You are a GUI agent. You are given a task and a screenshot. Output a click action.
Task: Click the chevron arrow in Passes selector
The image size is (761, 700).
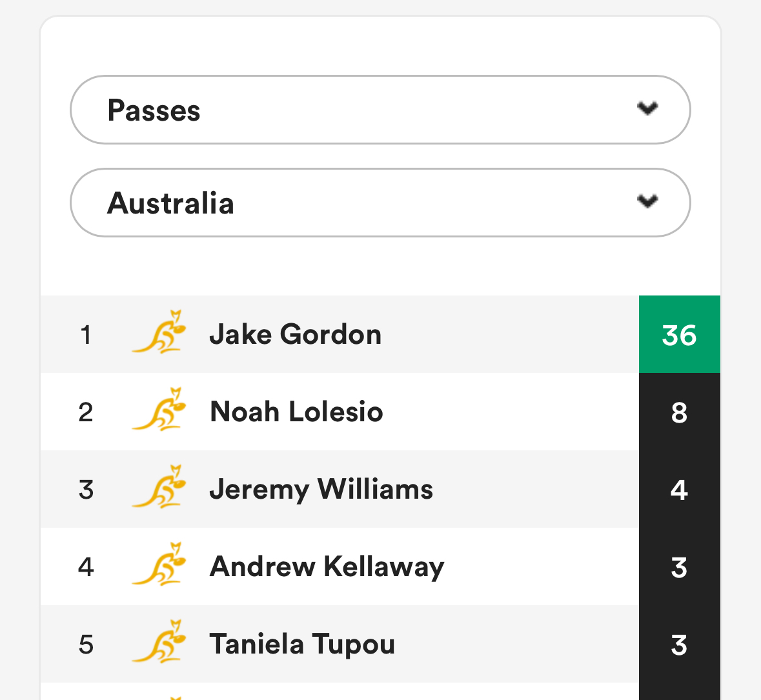coord(647,108)
